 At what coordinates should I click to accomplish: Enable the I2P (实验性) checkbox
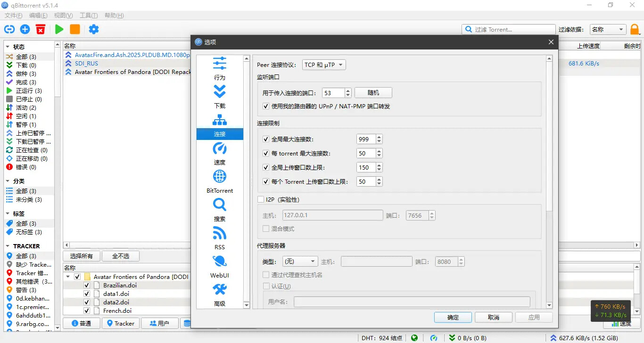[261, 200]
